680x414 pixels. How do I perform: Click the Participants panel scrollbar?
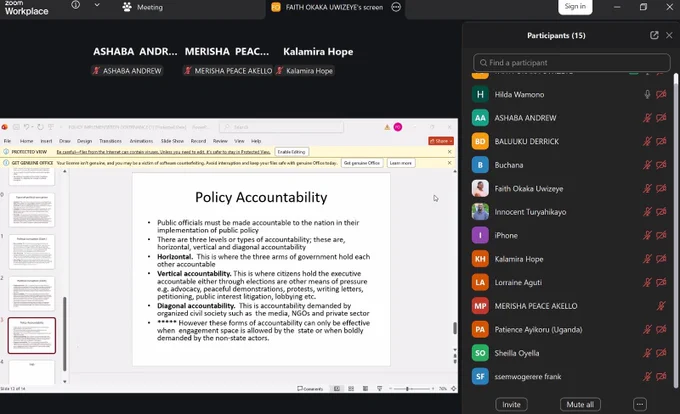click(675, 231)
